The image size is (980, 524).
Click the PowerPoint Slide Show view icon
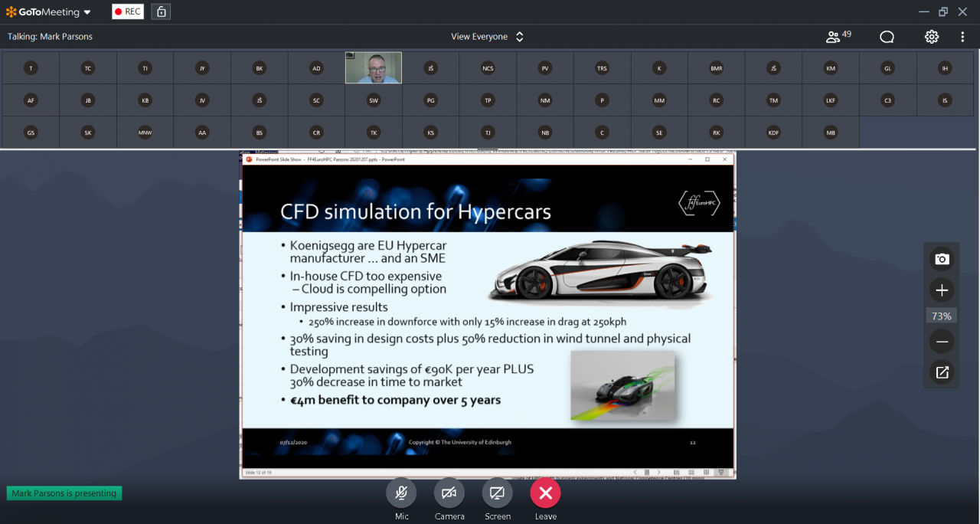coord(720,473)
